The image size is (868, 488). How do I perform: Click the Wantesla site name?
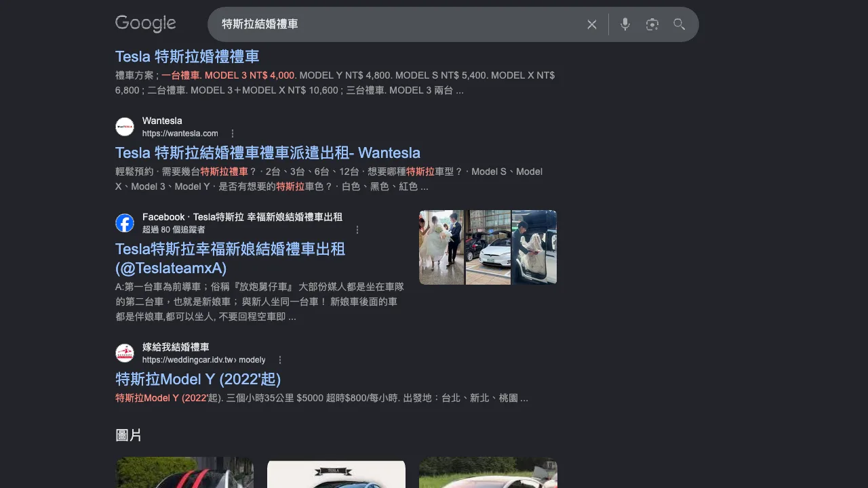coord(162,121)
